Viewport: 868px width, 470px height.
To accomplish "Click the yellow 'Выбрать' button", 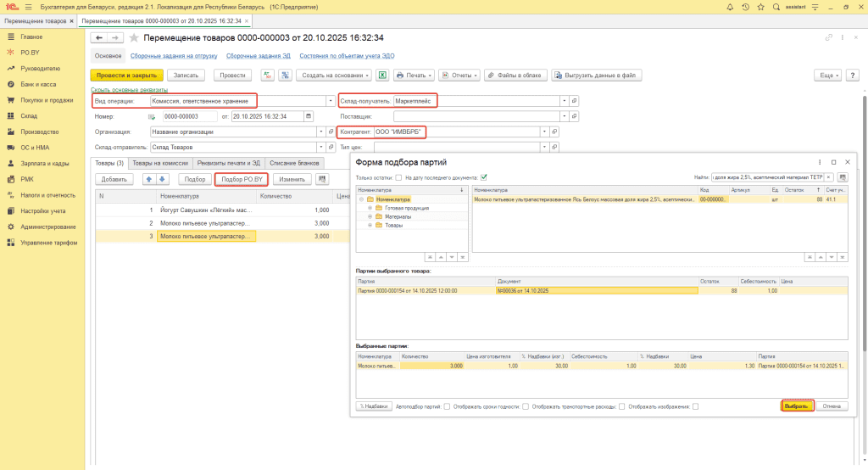I will coord(797,406).
